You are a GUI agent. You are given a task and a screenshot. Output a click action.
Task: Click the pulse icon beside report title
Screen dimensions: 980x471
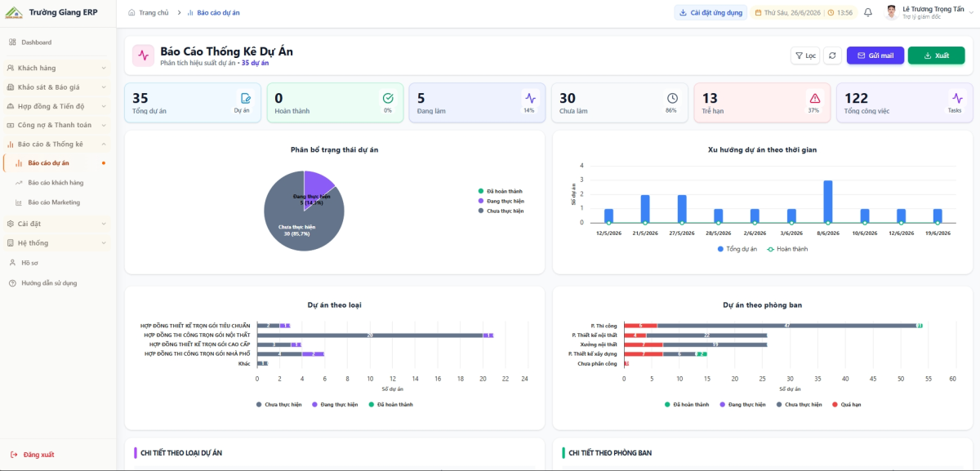click(x=144, y=56)
